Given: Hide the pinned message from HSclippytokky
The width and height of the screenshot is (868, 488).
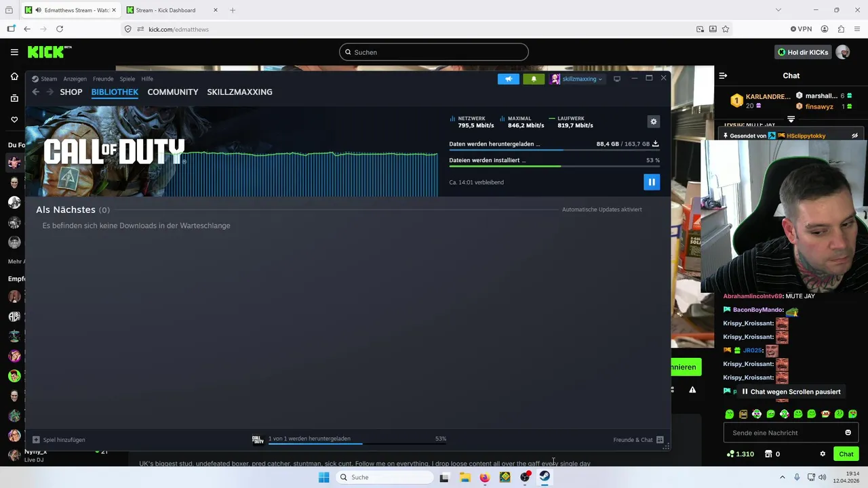Looking at the screenshot, I should (x=854, y=136).
